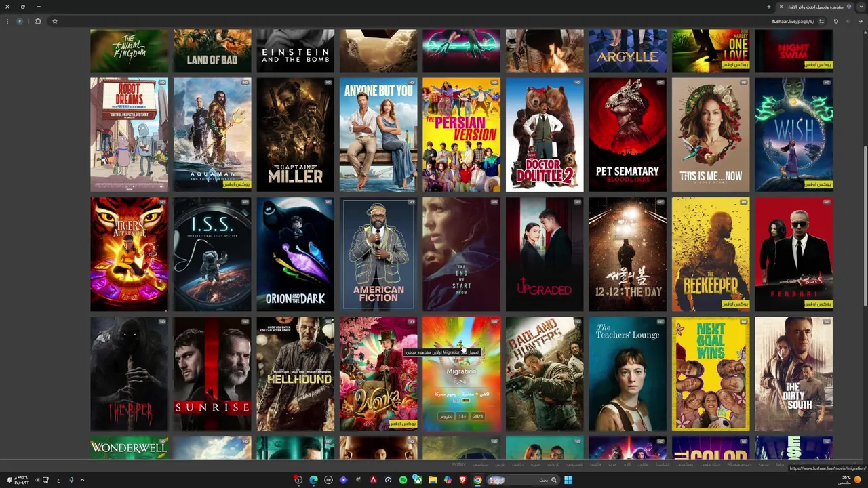Open the Copilot colorful icon in taskbar
This screenshot has width=868, height=488.
point(448,480)
